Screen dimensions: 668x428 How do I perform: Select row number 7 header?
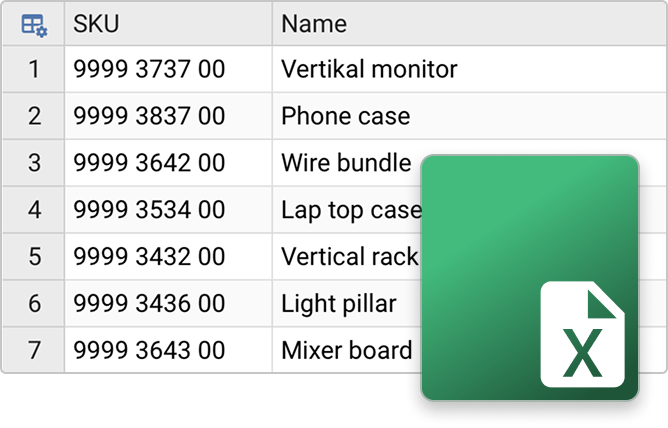33,350
